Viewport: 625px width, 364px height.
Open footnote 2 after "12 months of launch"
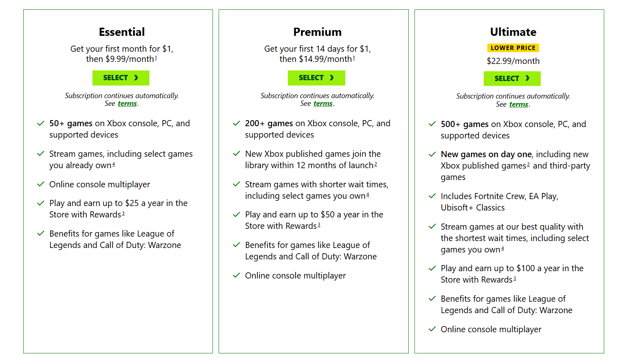pos(375,164)
